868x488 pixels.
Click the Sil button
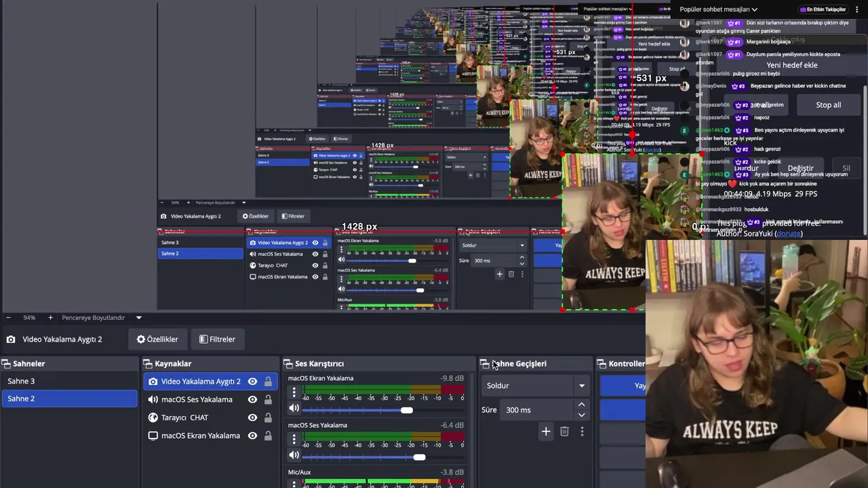tap(846, 168)
